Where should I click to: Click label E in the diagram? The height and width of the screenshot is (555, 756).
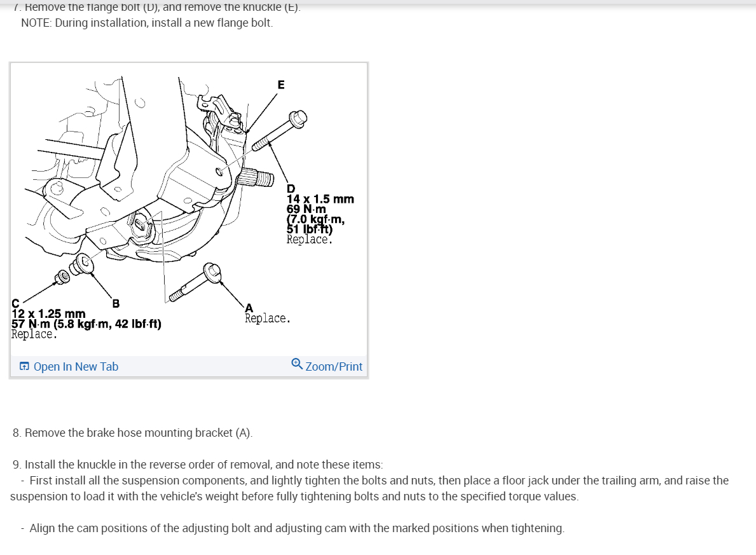[x=281, y=85]
